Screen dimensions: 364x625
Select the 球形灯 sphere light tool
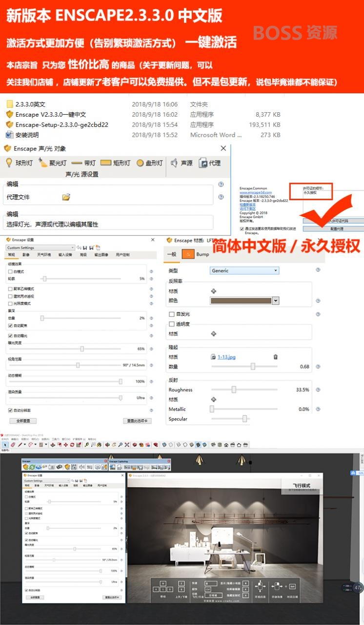pyautogui.click(x=19, y=163)
